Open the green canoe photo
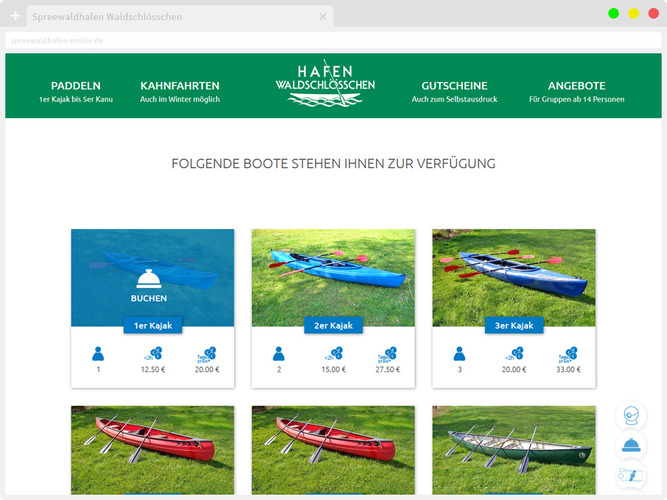 (514, 450)
